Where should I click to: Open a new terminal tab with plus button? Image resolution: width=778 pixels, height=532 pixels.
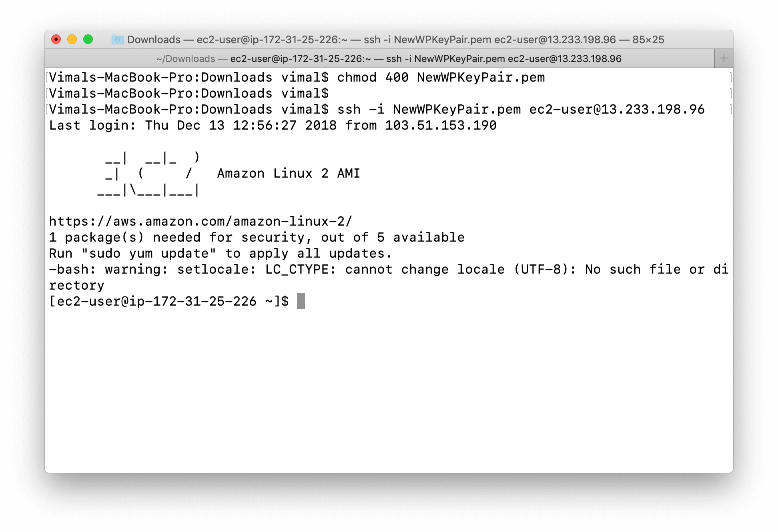[x=724, y=58]
